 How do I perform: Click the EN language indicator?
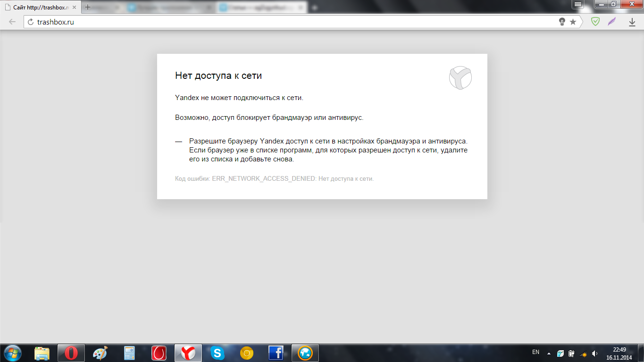tap(535, 352)
